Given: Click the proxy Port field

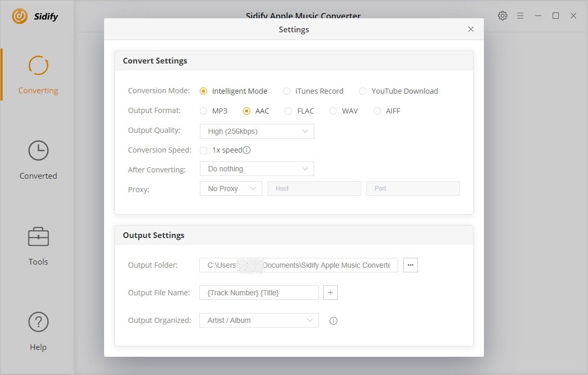Looking at the screenshot, I should click(x=413, y=189).
